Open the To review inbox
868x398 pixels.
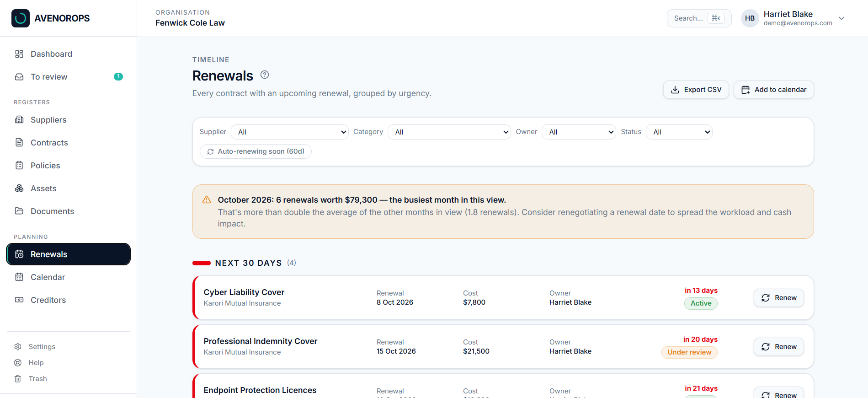pyautogui.click(x=69, y=77)
